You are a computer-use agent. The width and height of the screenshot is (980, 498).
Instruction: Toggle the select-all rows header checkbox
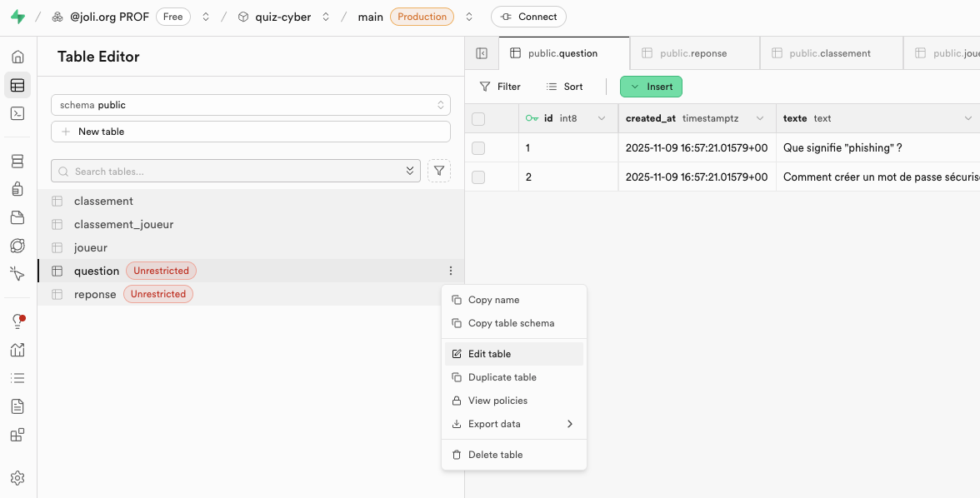point(478,119)
